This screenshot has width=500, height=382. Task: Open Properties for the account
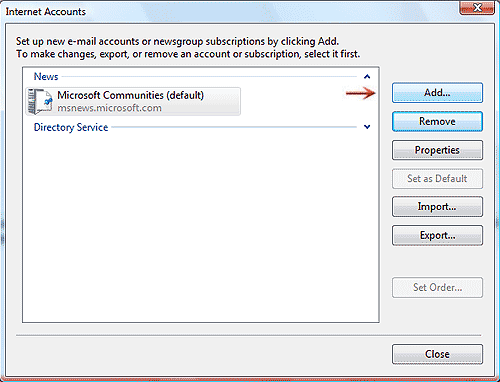(x=437, y=150)
